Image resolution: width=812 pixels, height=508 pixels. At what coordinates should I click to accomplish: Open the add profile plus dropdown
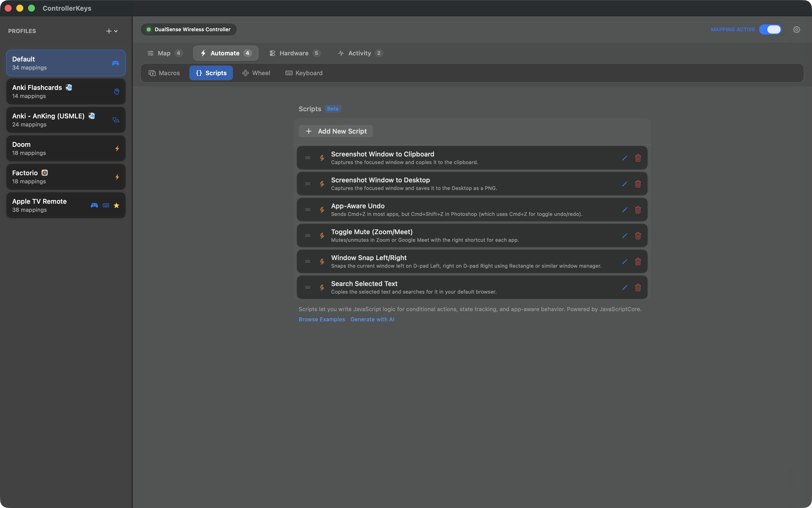pos(112,31)
